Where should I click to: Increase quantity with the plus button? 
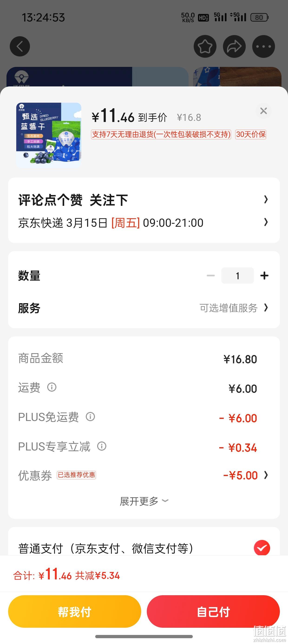pos(264,276)
